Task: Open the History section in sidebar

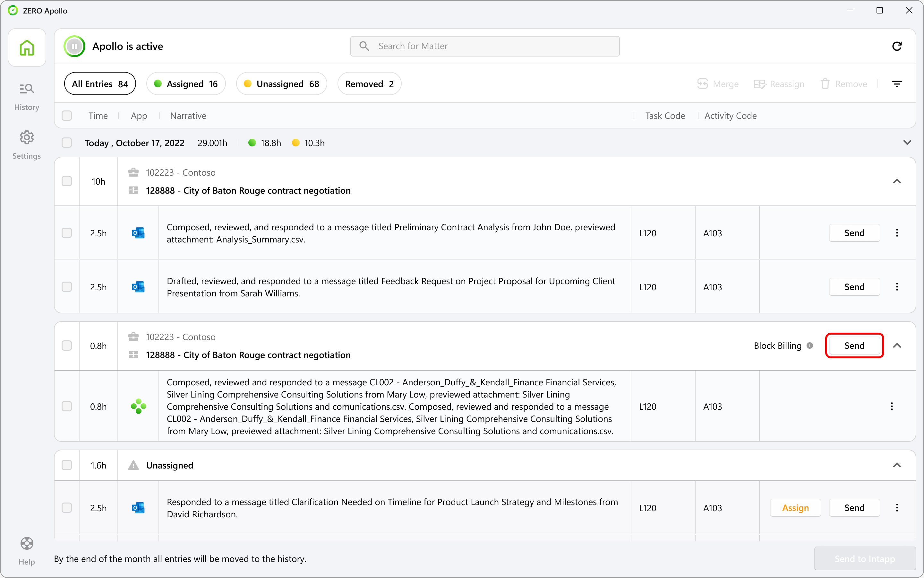Action: (x=26, y=96)
